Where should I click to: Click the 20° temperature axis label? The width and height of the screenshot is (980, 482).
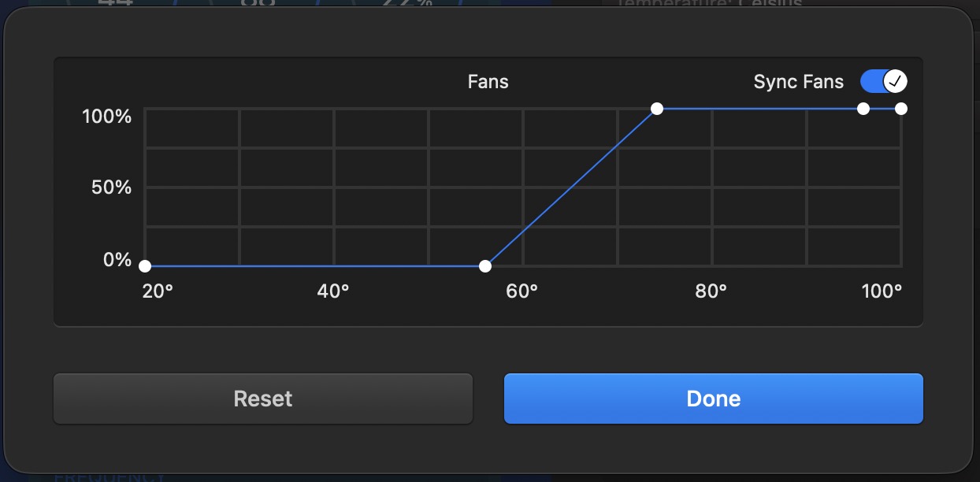[158, 291]
